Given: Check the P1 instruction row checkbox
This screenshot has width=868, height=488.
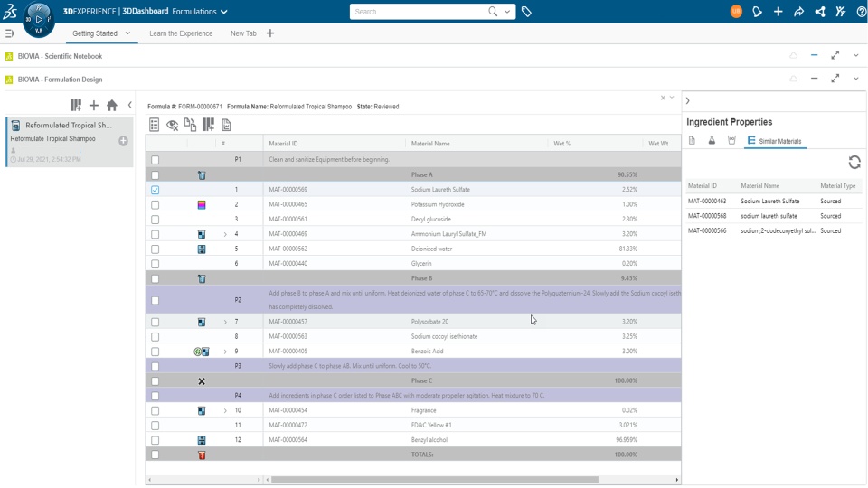Looking at the screenshot, I should (x=155, y=160).
